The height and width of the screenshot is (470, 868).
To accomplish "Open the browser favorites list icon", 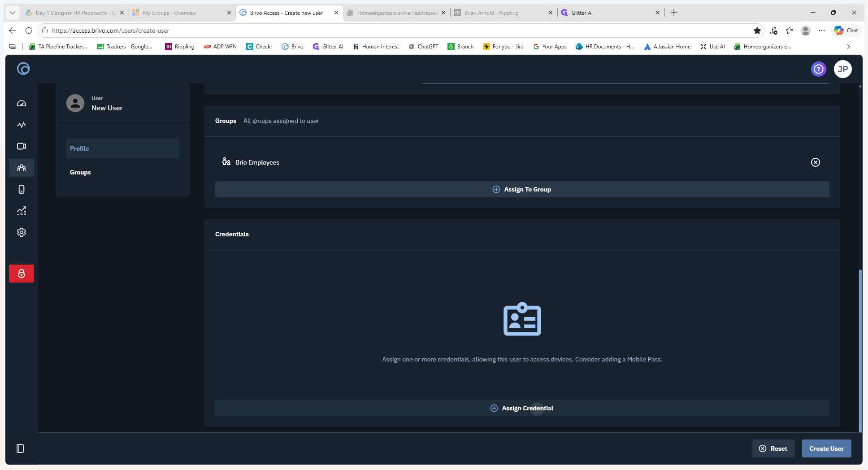I will (x=790, y=30).
